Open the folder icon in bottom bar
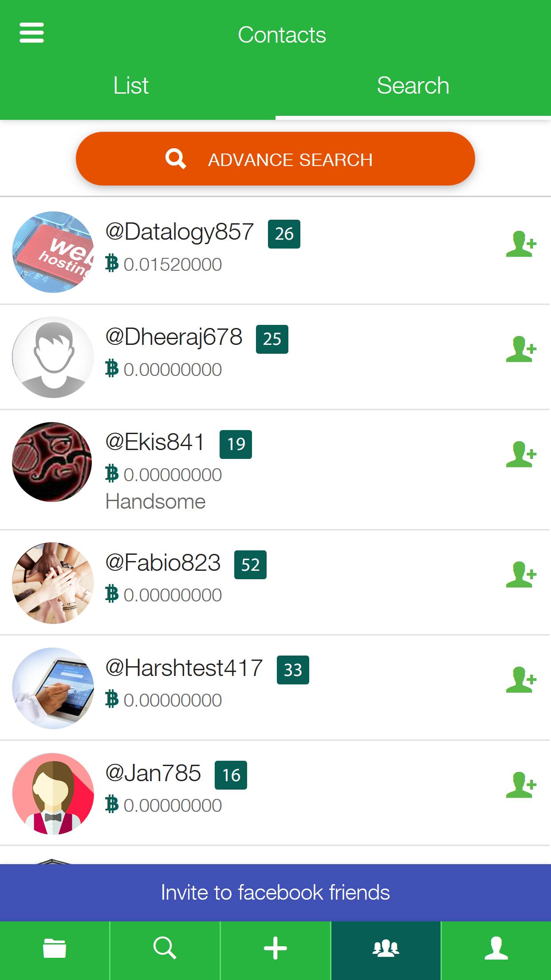This screenshot has width=551, height=980. click(x=55, y=949)
